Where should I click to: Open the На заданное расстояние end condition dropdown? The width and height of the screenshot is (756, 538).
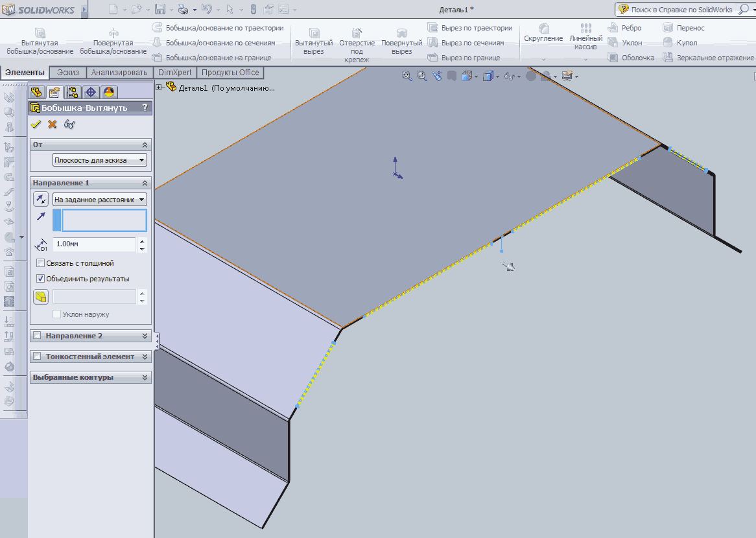pyautogui.click(x=100, y=199)
